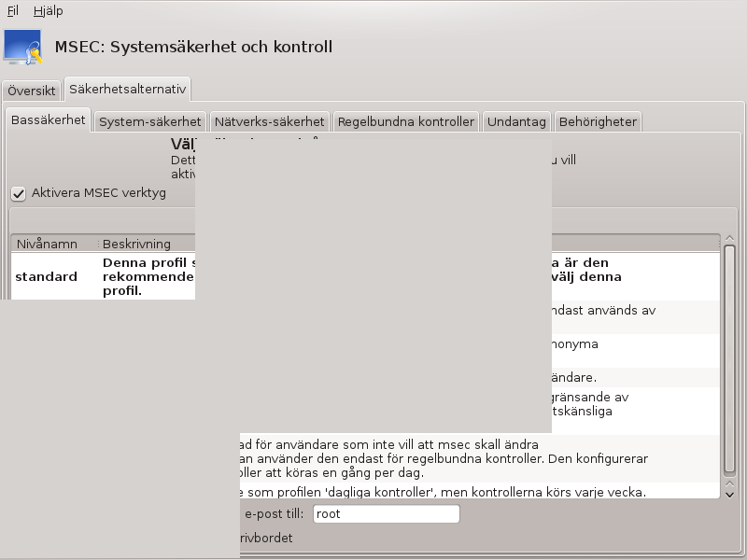Image resolution: width=747 pixels, height=560 pixels.
Task: View the Behörigheter tab
Action: coord(598,122)
